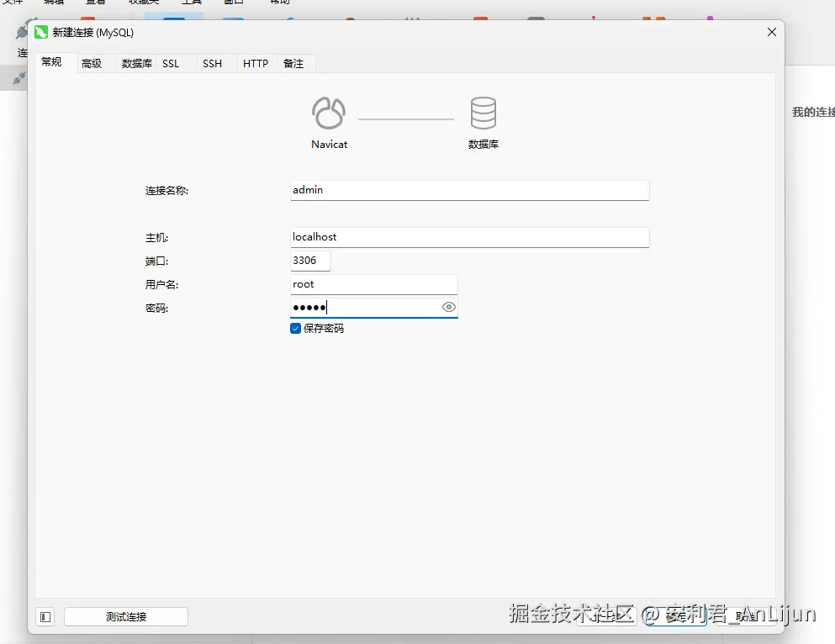Focus the 端口 field showing 3306
835x644 pixels.
pos(310,261)
